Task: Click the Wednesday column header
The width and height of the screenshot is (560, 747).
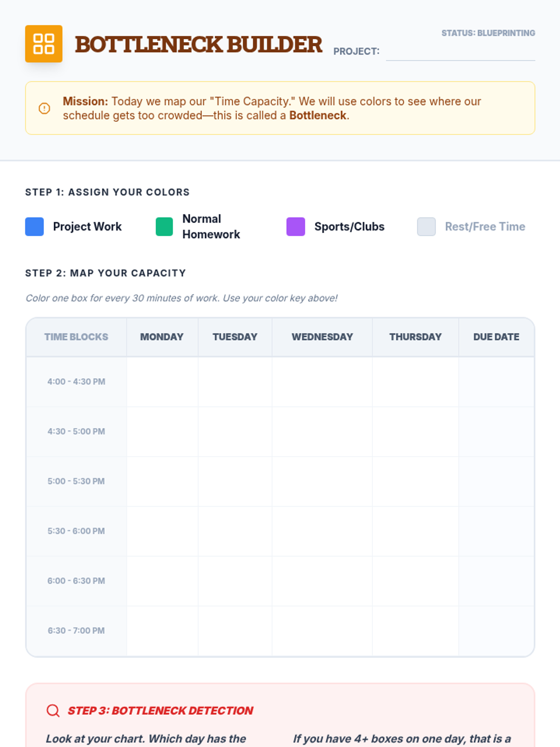Action: 322,337
